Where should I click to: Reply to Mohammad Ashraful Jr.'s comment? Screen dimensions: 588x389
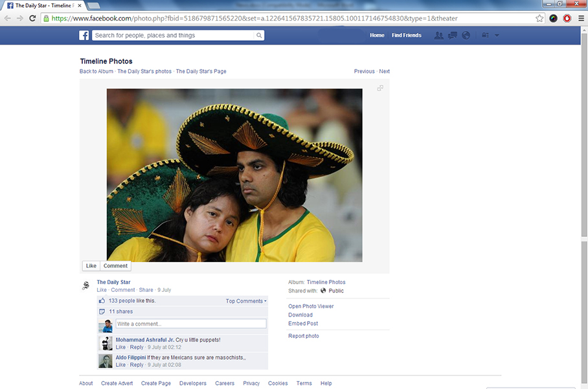tap(137, 348)
